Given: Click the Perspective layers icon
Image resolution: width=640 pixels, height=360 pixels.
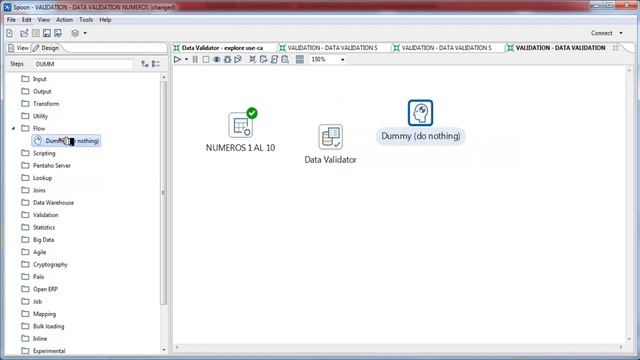Looking at the screenshot, I should (75, 33).
